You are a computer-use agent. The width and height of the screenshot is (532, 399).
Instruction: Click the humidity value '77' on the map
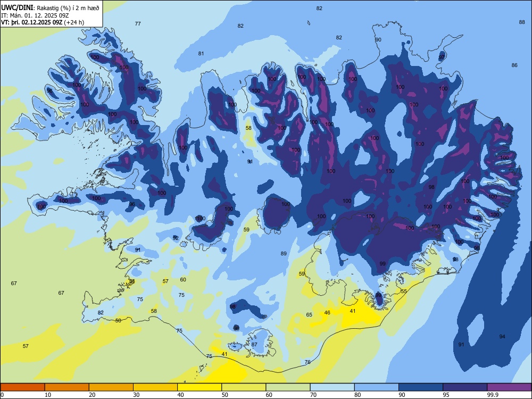click(138, 24)
